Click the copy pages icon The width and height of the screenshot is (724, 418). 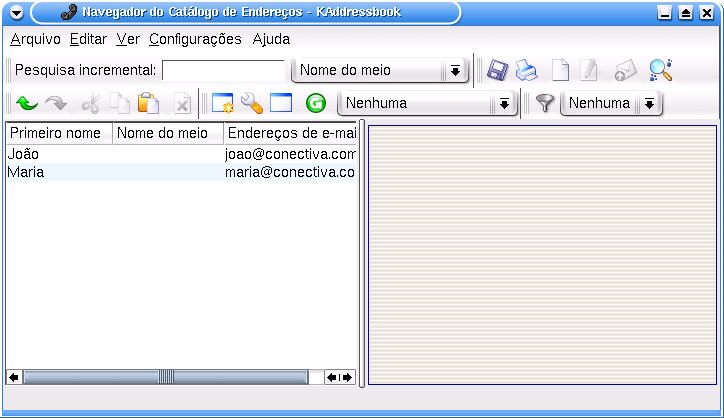[119, 103]
